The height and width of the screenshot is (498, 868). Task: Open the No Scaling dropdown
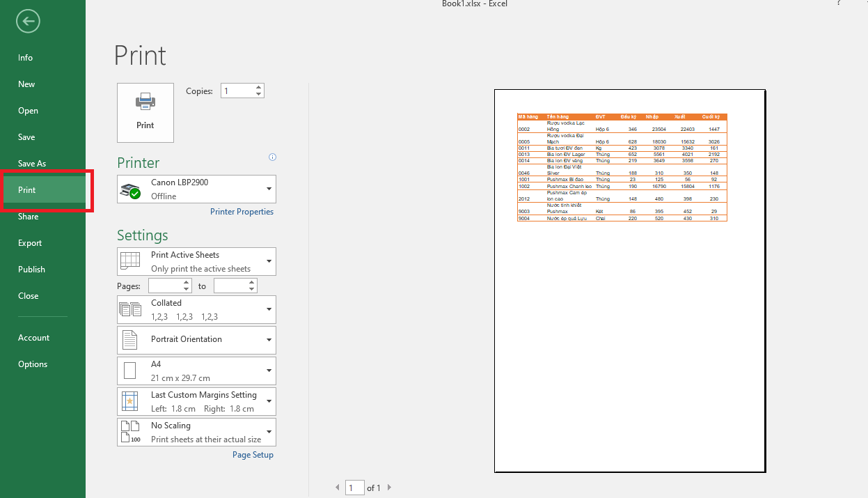pyautogui.click(x=269, y=432)
